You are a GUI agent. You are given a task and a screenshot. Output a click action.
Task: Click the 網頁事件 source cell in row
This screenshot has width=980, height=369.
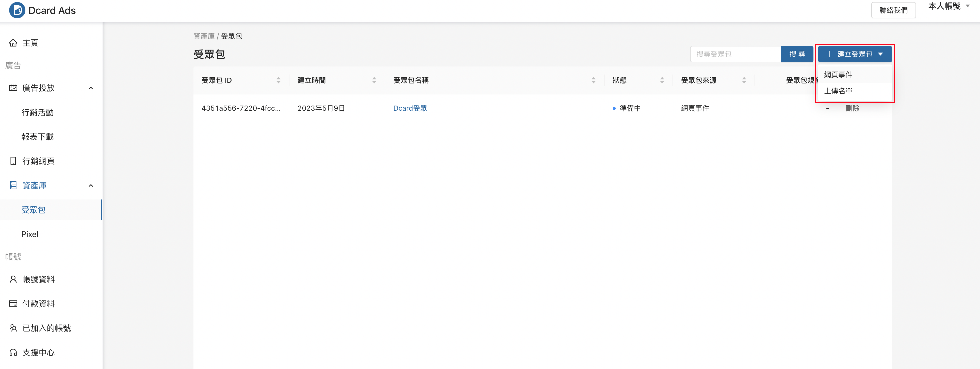[695, 108]
